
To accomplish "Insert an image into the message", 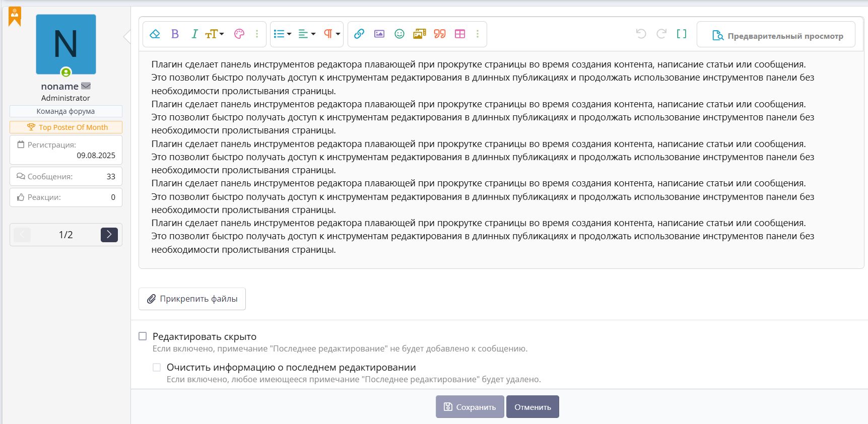I will tap(379, 34).
